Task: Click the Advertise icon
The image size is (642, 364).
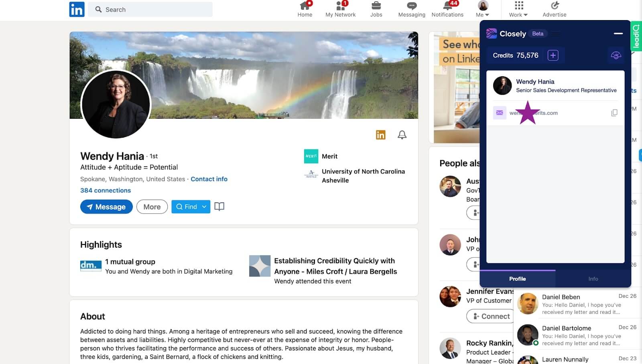Action: [x=555, y=9]
